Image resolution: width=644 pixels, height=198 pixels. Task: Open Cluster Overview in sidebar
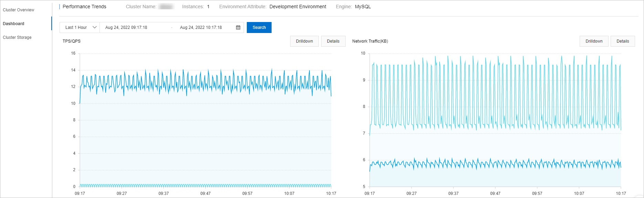[x=19, y=10]
